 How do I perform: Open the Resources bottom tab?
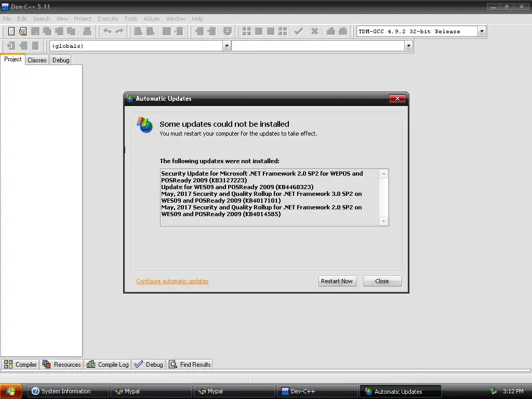[62, 364]
